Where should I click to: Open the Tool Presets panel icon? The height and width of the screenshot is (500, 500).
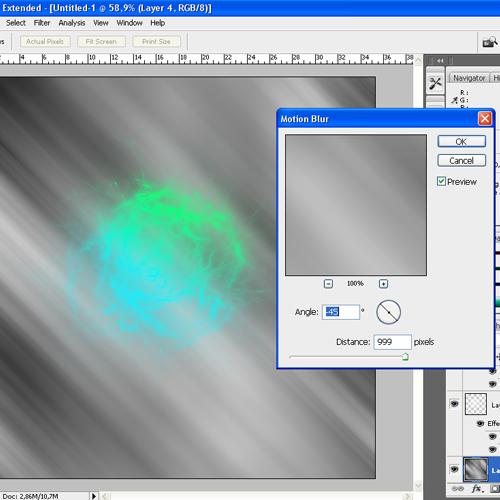[x=435, y=83]
